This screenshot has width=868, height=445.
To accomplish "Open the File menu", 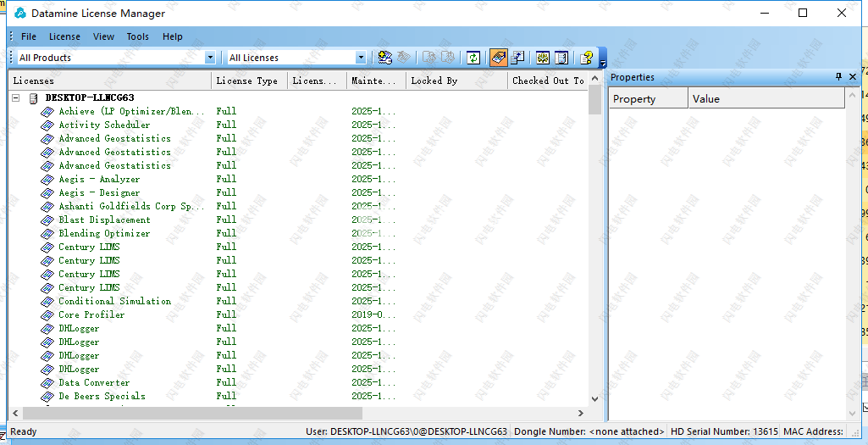I will point(29,36).
